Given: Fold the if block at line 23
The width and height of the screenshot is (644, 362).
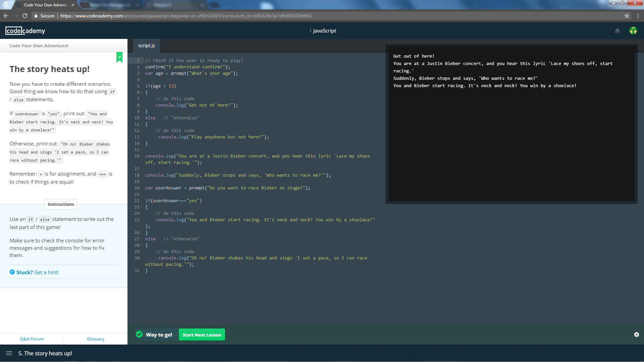Looking at the screenshot, I should coord(142,207).
